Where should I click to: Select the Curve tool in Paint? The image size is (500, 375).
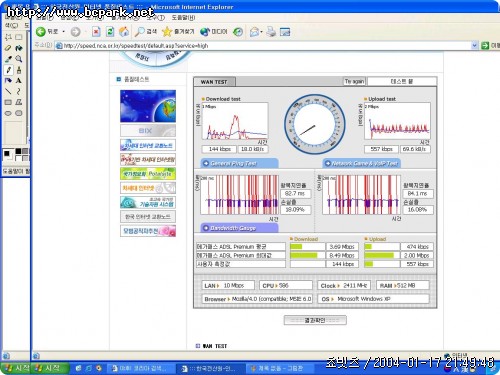19,91
